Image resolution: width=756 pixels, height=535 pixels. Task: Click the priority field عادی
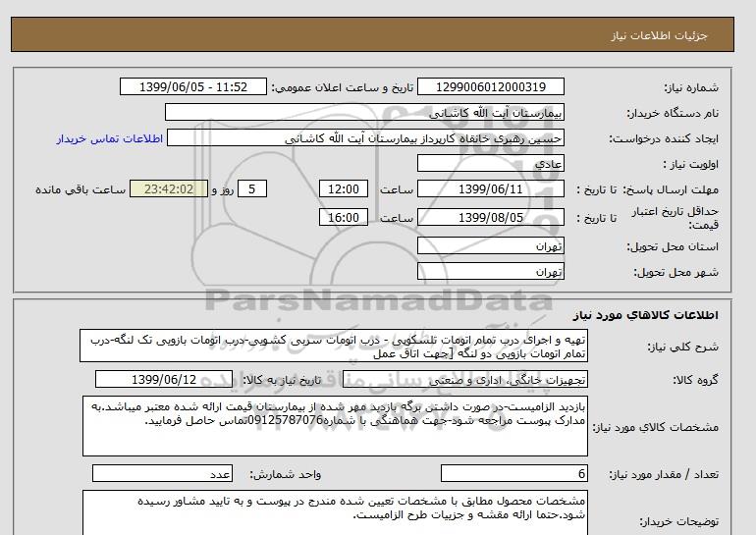coord(490,164)
